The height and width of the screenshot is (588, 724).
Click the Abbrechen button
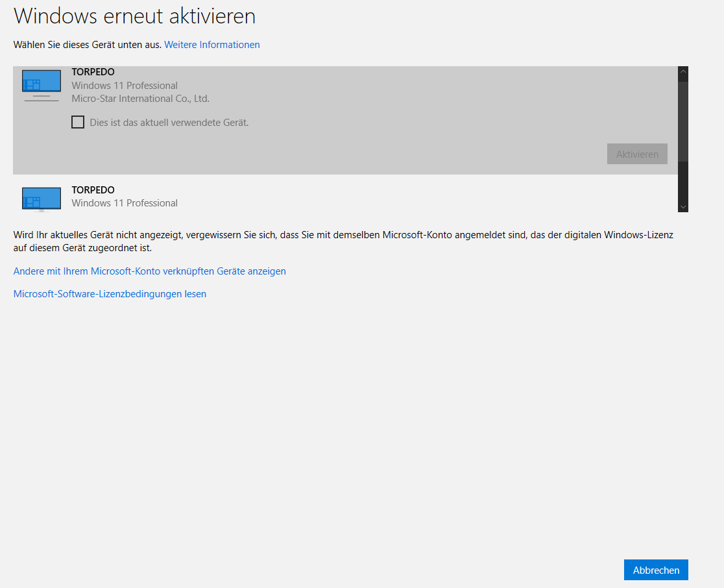tap(656, 570)
